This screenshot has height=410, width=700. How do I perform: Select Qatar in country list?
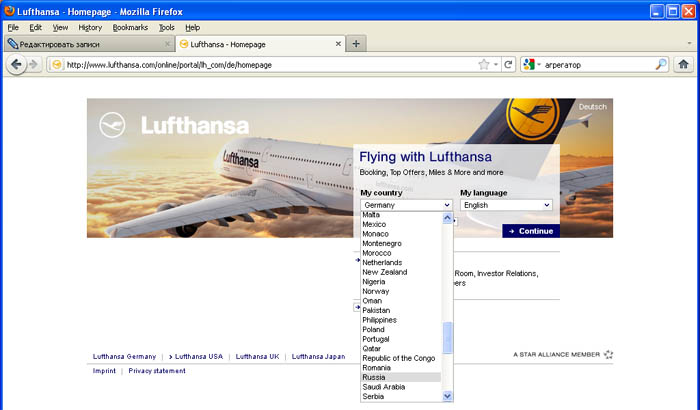pyautogui.click(x=401, y=349)
